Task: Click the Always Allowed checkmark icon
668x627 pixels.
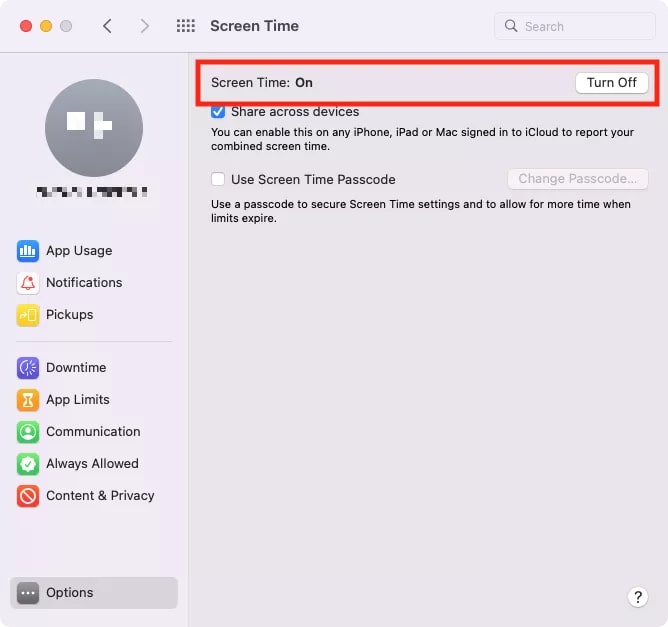Action: pyautogui.click(x=28, y=464)
